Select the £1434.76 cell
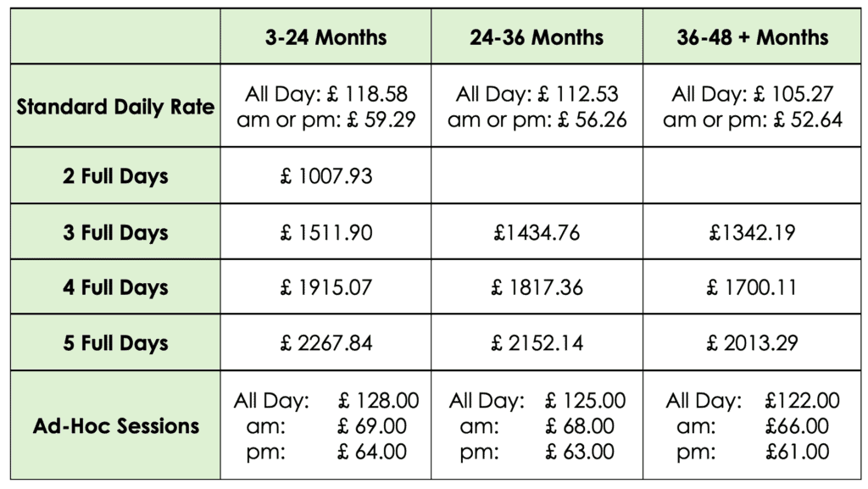The width and height of the screenshot is (868, 489). (x=537, y=231)
